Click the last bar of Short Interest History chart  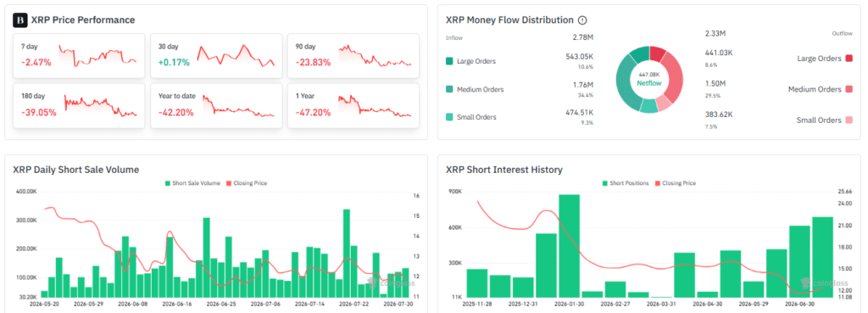822,257
